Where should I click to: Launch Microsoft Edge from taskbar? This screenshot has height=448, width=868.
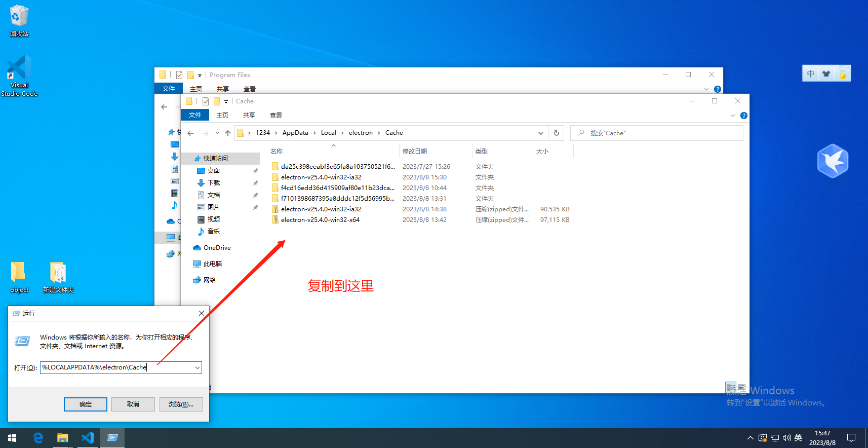(x=38, y=438)
